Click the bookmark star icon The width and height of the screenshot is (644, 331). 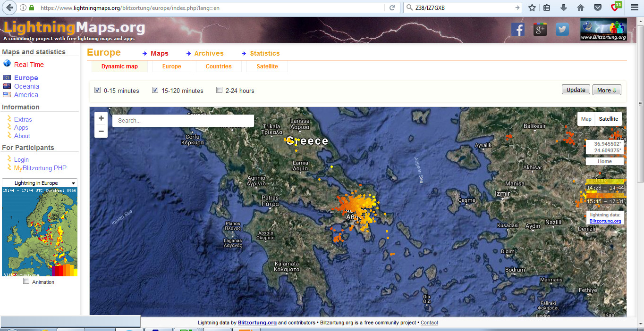coord(532,8)
